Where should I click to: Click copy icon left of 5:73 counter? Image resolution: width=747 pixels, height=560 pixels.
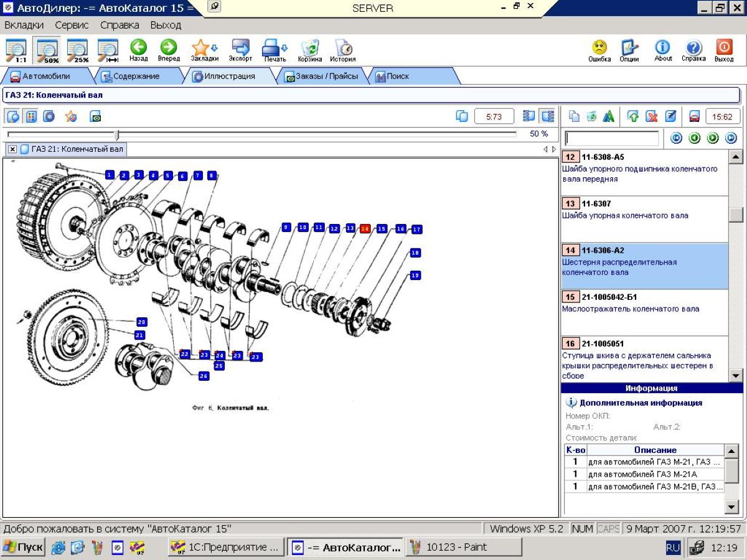pyautogui.click(x=462, y=116)
